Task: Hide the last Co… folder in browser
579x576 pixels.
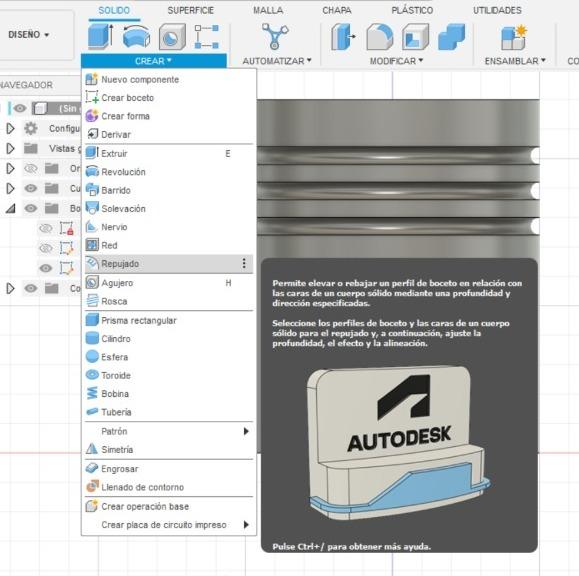Action: [31, 288]
